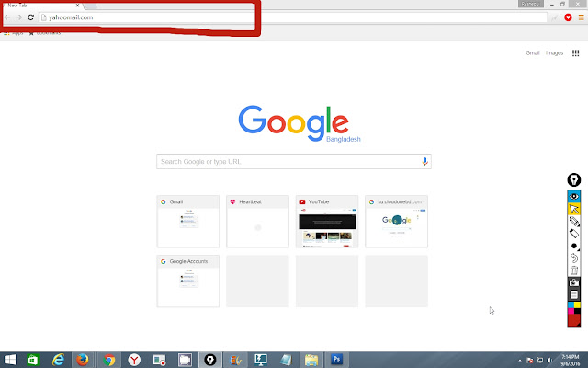
Task: Open the lightbulb drawing app in taskbar
Action: point(210,360)
